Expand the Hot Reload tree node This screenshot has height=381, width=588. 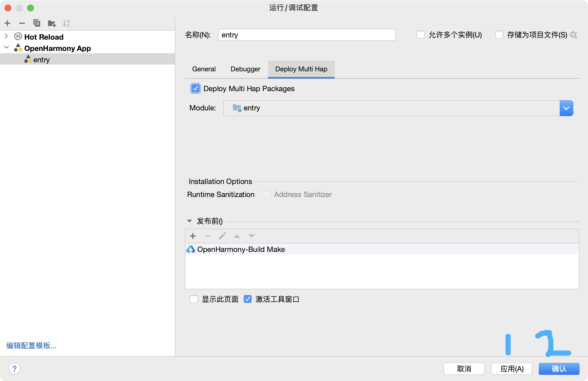[7, 37]
